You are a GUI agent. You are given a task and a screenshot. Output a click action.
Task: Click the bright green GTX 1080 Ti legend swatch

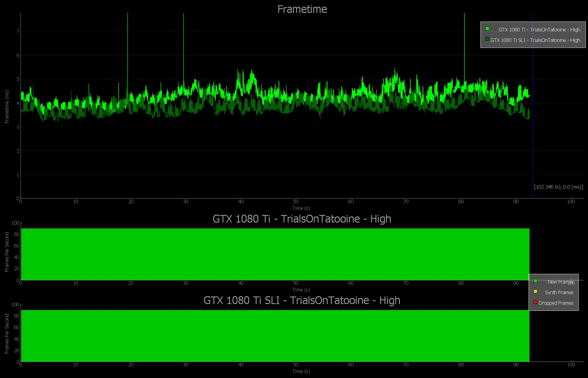487,28
